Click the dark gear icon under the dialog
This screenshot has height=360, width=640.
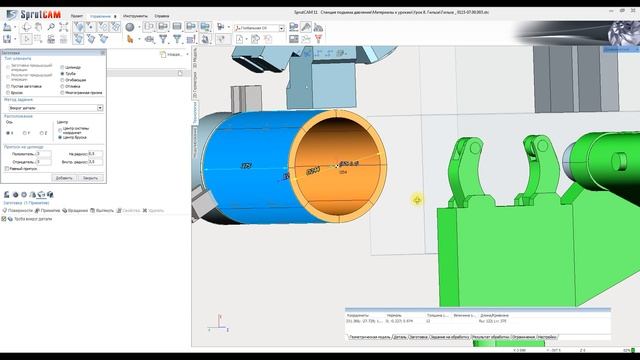point(16,194)
